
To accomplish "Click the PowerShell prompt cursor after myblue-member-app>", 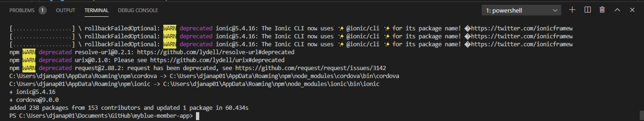I will (x=198, y=116).
